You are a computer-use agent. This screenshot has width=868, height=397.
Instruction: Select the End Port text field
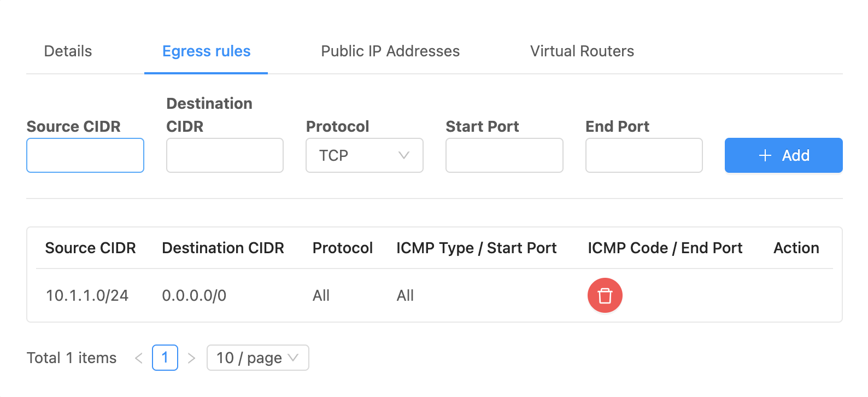tap(644, 155)
